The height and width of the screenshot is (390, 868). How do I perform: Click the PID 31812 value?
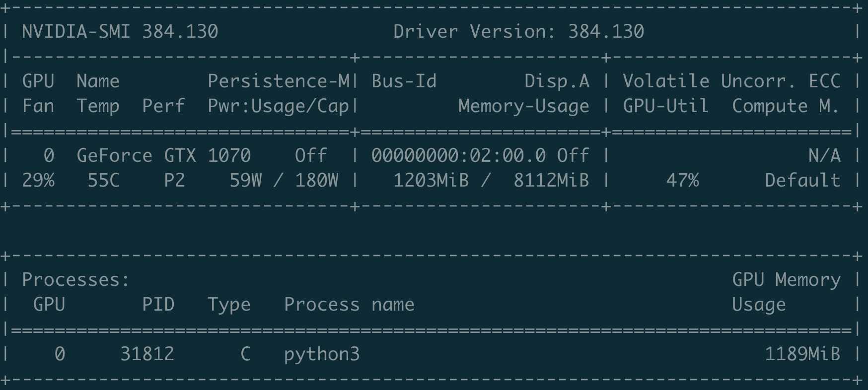click(x=147, y=354)
